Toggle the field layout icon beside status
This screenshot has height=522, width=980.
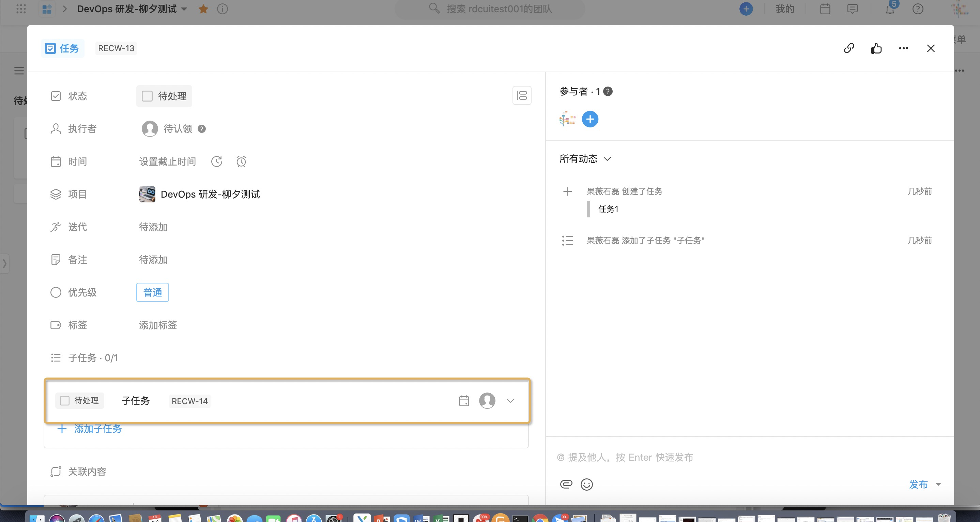522,95
